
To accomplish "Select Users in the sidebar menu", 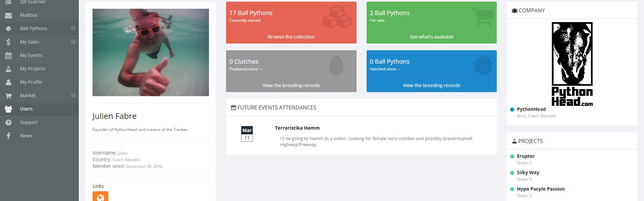I will pos(26,109).
